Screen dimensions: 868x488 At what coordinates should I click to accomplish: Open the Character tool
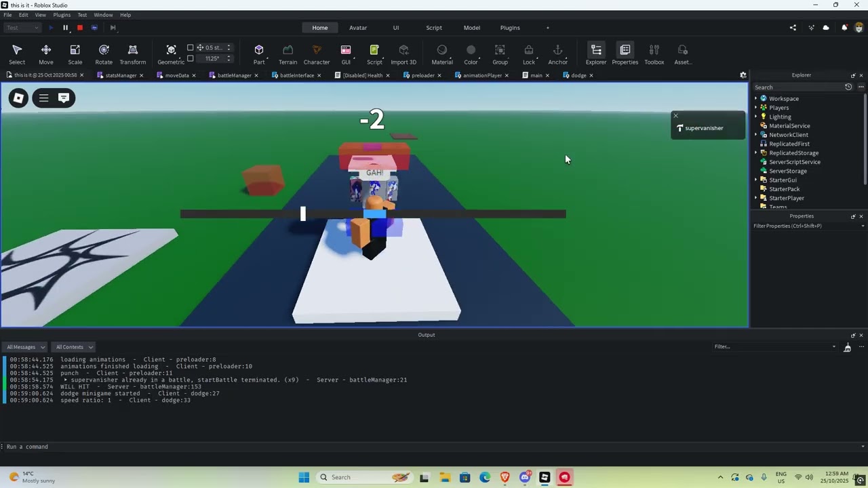pyautogui.click(x=317, y=54)
